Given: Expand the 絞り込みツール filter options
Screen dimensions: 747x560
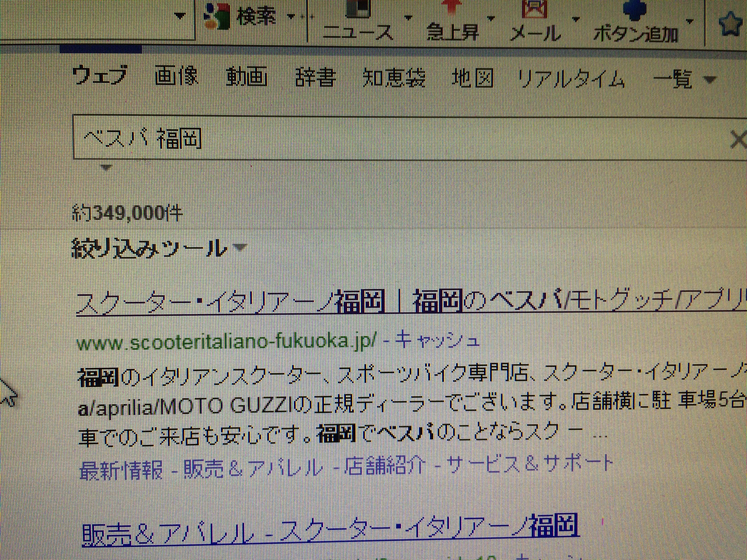Looking at the screenshot, I should tap(159, 249).
